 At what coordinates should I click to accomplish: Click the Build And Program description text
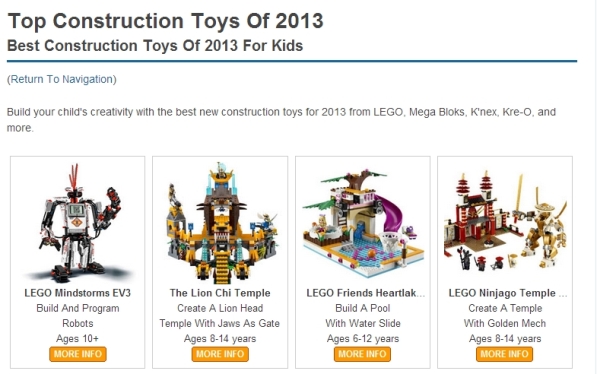coord(78,308)
